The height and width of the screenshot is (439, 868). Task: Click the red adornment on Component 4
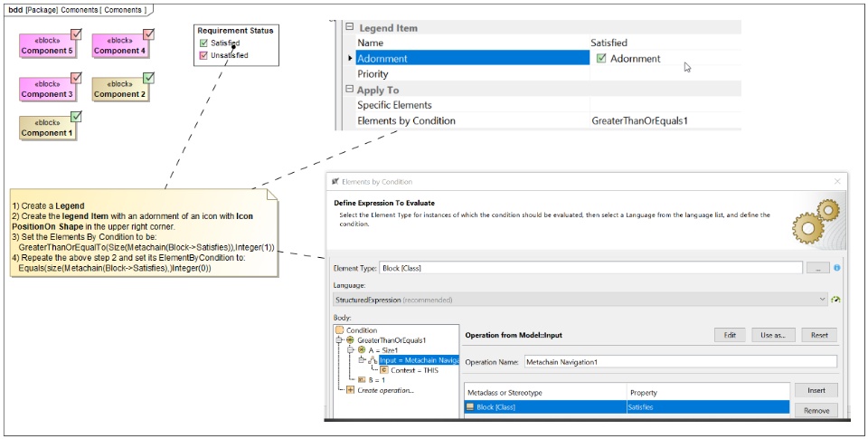[x=148, y=34]
